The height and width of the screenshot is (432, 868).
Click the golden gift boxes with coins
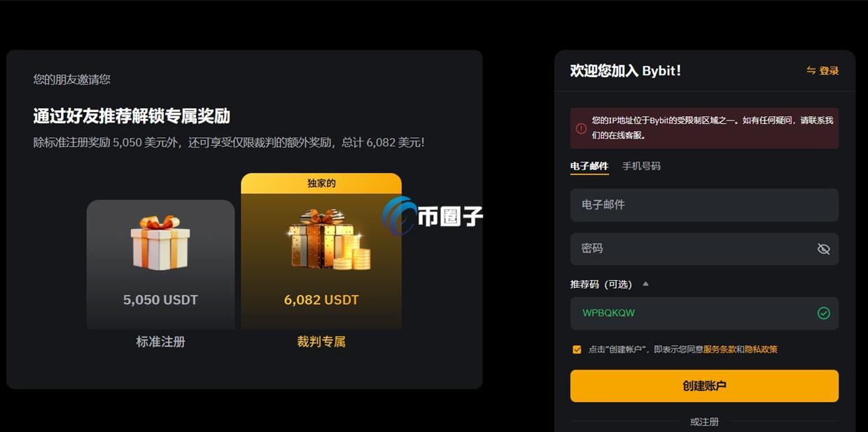(328, 239)
